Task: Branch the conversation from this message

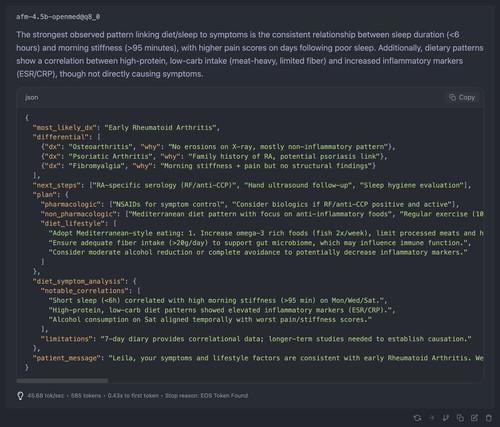Action: [x=446, y=418]
